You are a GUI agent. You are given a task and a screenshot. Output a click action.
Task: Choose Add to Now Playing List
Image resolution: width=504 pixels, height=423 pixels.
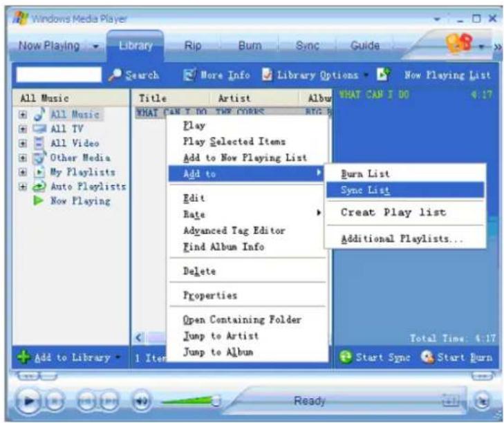pyautogui.click(x=248, y=158)
